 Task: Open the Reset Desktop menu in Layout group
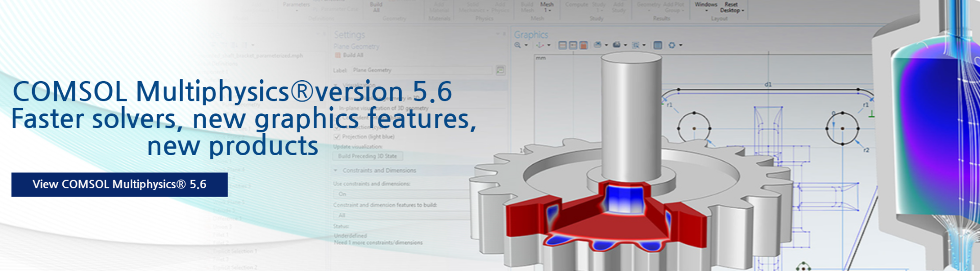pyautogui.click(x=731, y=7)
